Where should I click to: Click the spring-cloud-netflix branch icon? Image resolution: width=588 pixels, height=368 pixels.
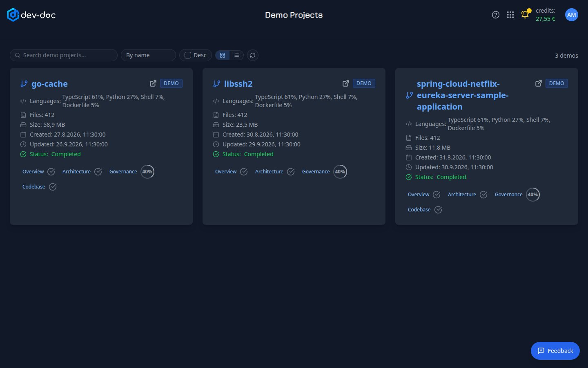410,95
